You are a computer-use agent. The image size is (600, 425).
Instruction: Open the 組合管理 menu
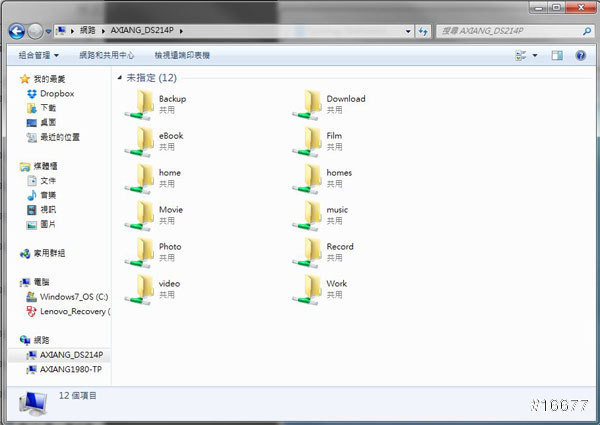pos(38,55)
